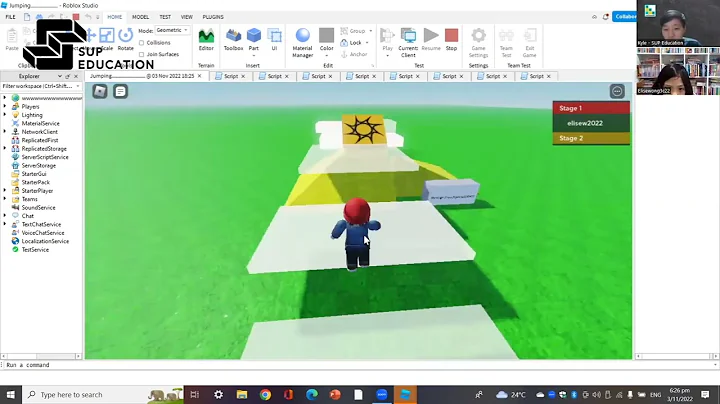The image size is (720, 404).
Task: Click the Collaborate button
Action: 625,17
